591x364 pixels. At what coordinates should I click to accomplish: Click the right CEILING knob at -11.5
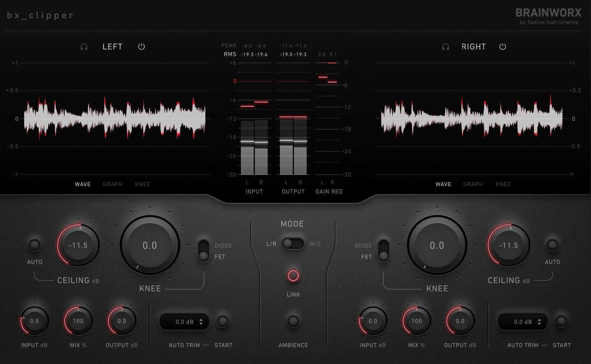coord(509,245)
